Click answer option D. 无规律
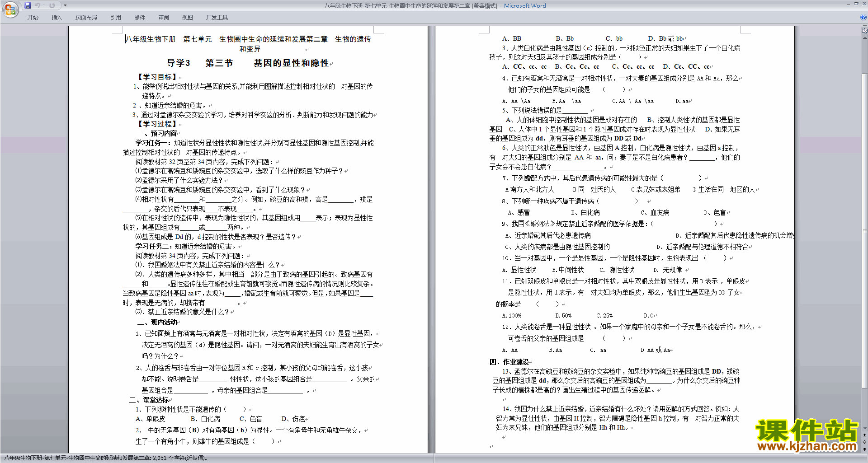Image resolution: width=868 pixels, height=463 pixels. tap(668, 270)
